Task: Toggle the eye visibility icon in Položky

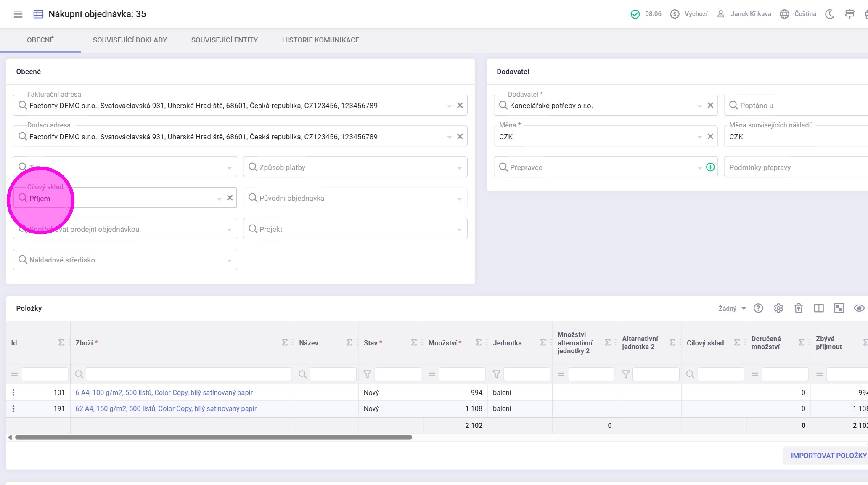Action: click(859, 308)
